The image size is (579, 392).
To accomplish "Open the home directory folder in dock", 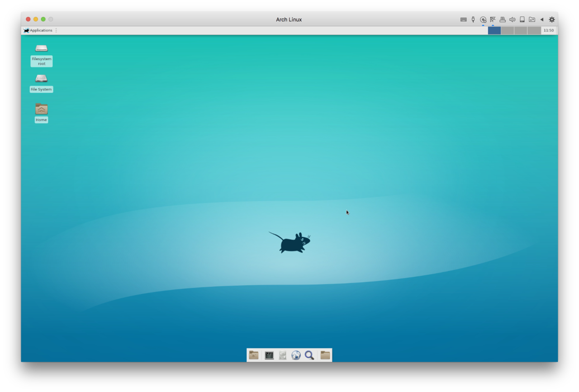I will point(325,355).
